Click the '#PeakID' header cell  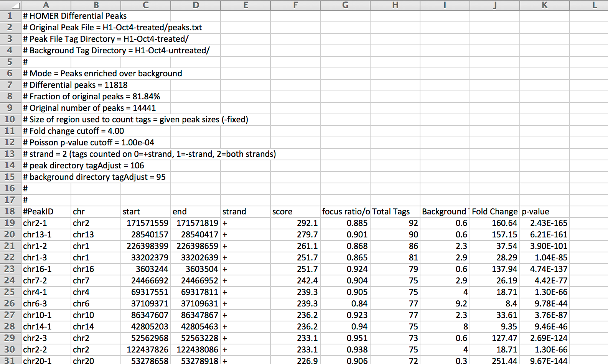(x=46, y=211)
